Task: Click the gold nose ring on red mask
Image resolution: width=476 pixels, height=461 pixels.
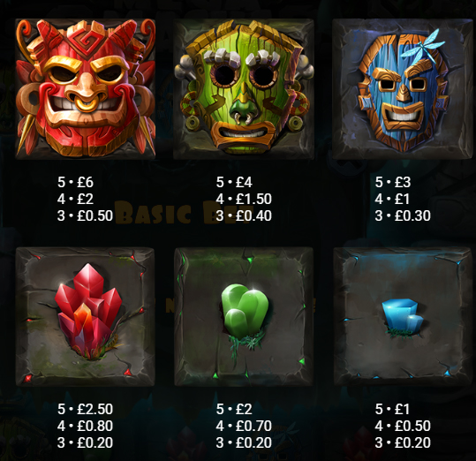Action: [x=87, y=103]
